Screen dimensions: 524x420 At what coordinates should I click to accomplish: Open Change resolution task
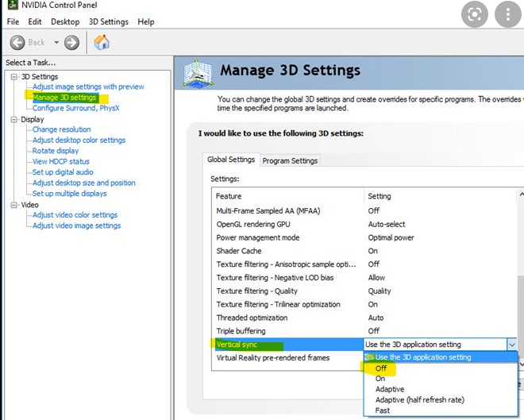click(x=61, y=129)
